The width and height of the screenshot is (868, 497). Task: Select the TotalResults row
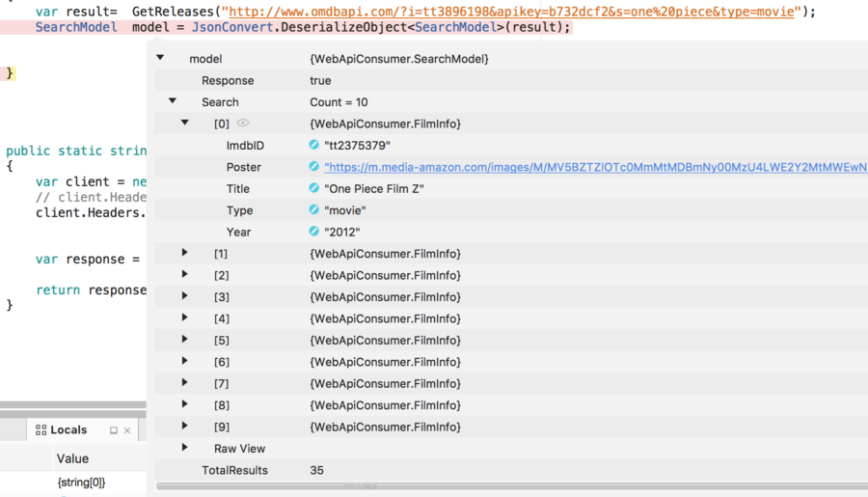coord(234,470)
